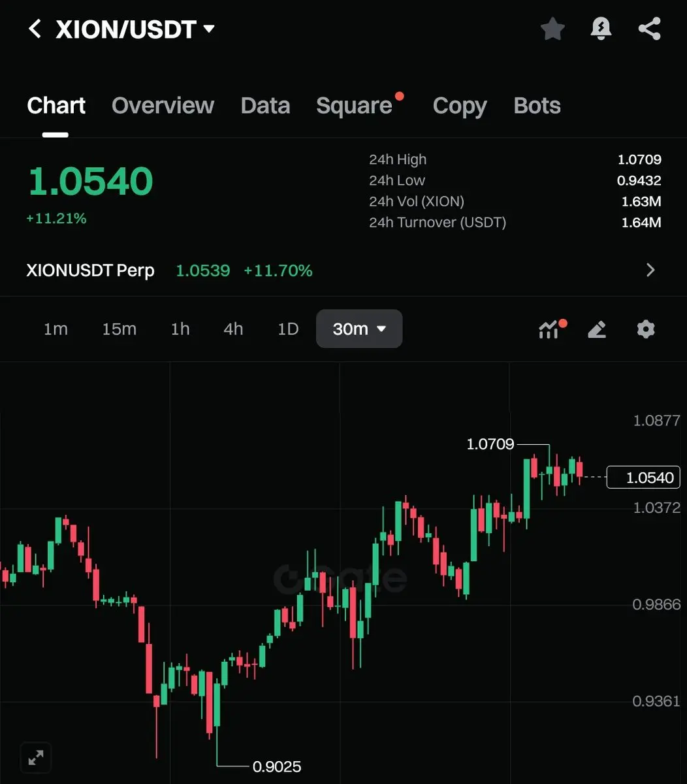Click the +11.70% Perp change
Screen dimensions: 687x784
click(x=278, y=270)
